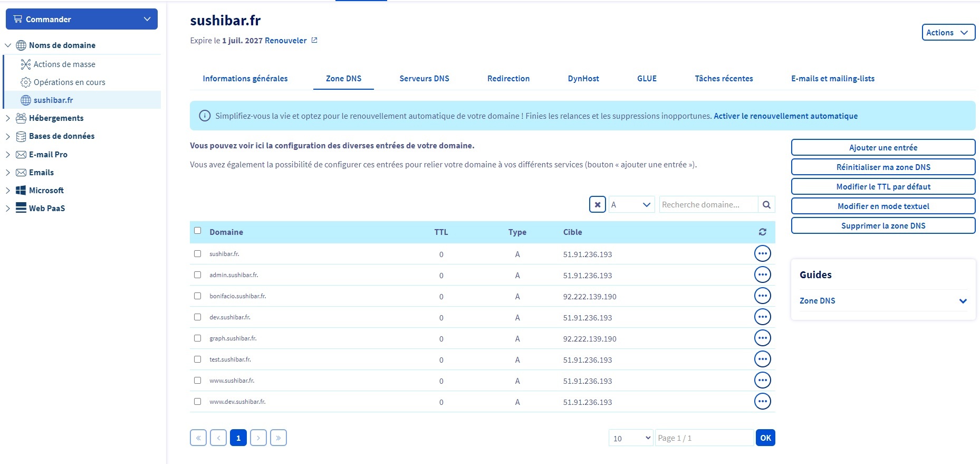
Task: Click the Actions de masse tools icon
Action: (25, 64)
